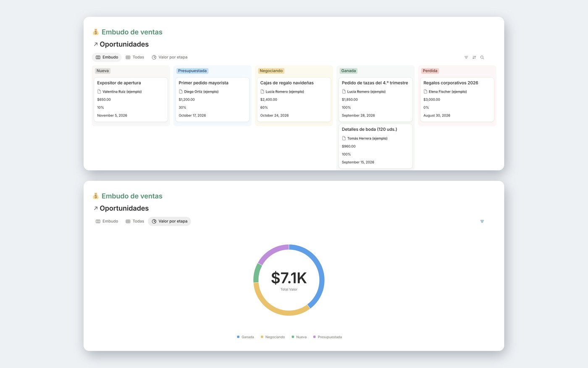The width and height of the screenshot is (588, 368).
Task: Open the Embudo de ventas title in board panel
Action: (x=132, y=32)
